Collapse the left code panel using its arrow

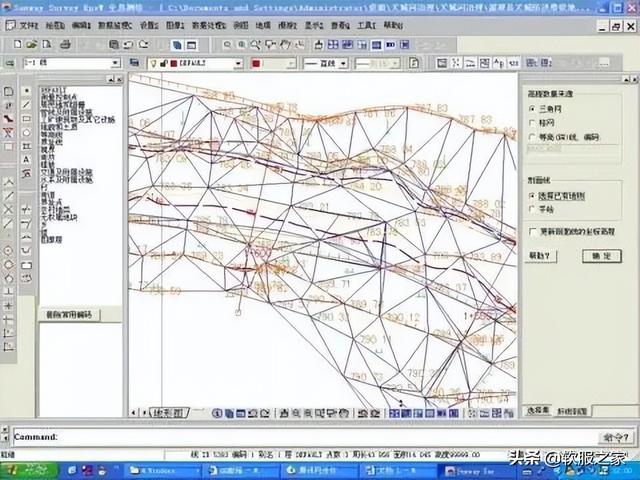(x=111, y=80)
